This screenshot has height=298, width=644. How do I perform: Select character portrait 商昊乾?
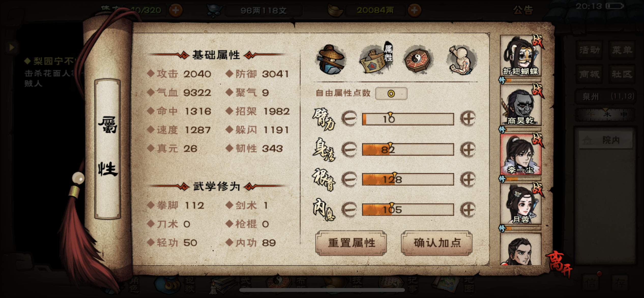coord(521,105)
